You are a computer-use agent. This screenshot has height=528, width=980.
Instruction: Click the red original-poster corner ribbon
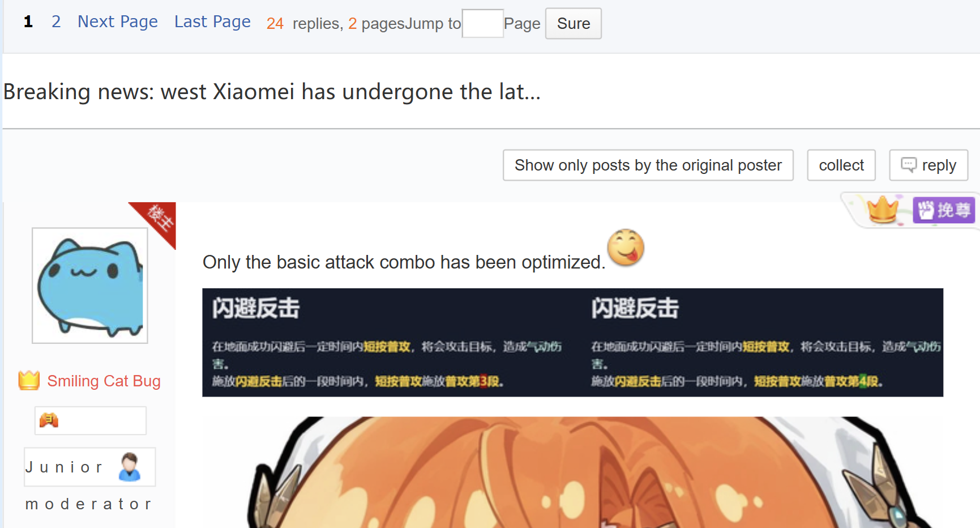(x=155, y=222)
